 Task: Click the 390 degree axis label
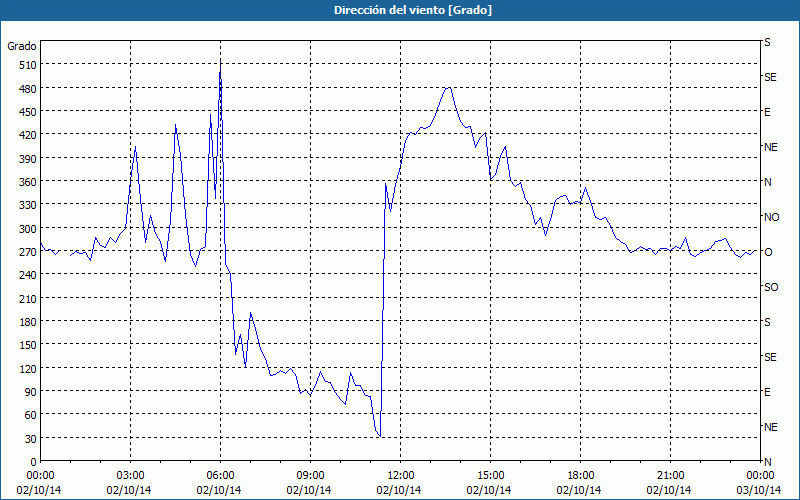pyautogui.click(x=28, y=159)
